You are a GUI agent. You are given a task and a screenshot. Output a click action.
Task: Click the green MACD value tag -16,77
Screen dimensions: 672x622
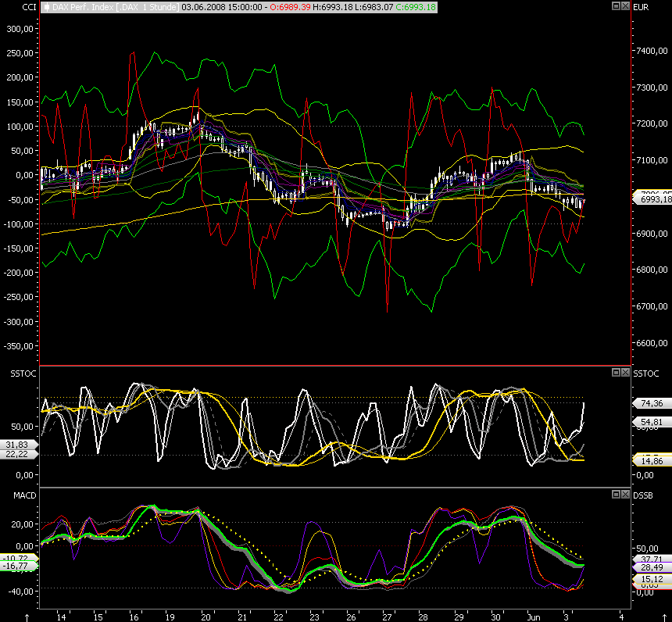(x=18, y=567)
